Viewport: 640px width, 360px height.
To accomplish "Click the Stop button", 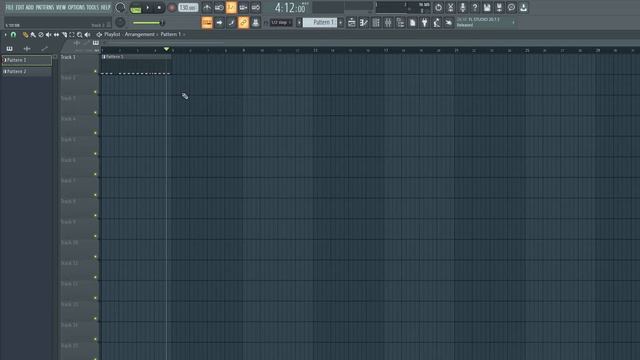I will click(159, 8).
